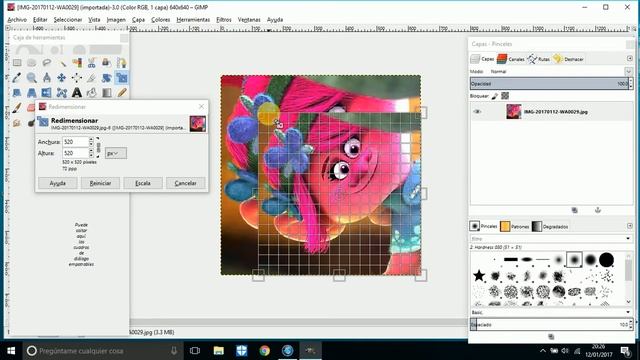
Task: Select the Pencil tool
Action: (122, 93)
